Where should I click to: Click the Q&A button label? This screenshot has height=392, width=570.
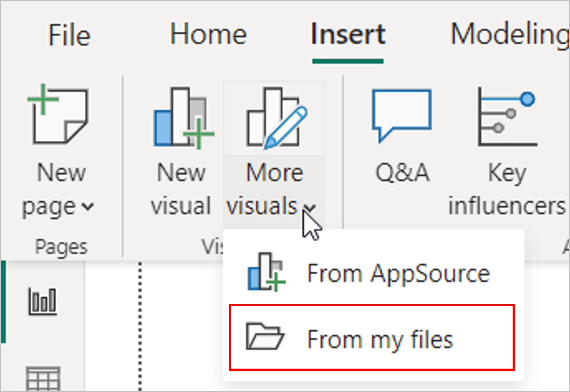click(402, 173)
